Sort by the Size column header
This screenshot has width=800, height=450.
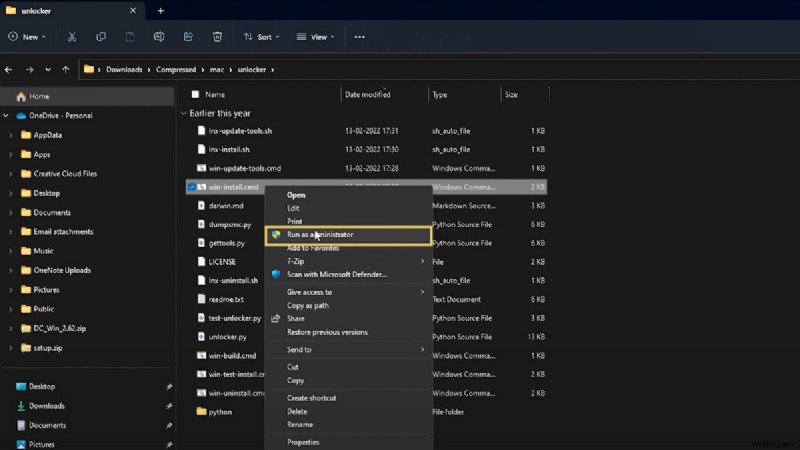(x=511, y=94)
